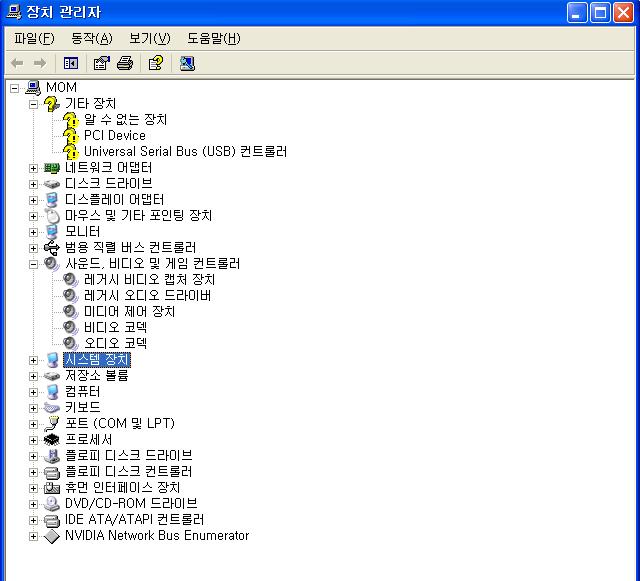Expand the 네트워크 어댑터 category
The image size is (640, 581).
coord(33,168)
